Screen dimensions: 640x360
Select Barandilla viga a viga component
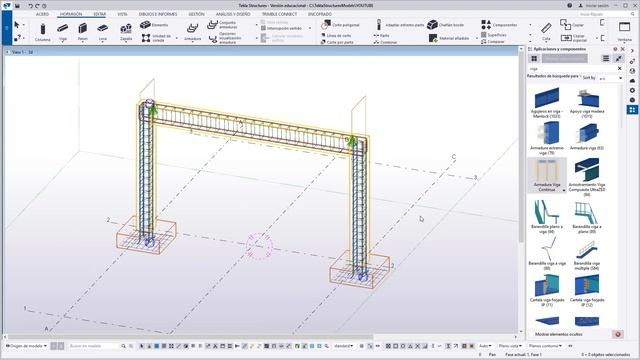547,254
